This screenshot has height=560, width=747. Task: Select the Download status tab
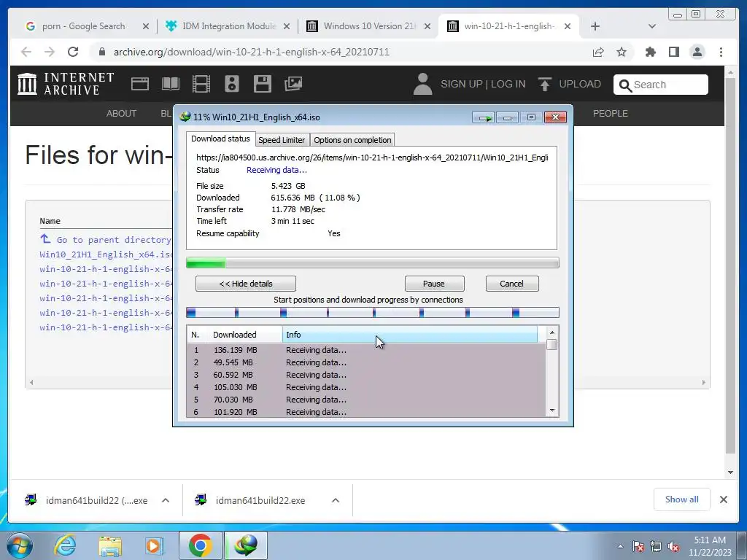220,139
